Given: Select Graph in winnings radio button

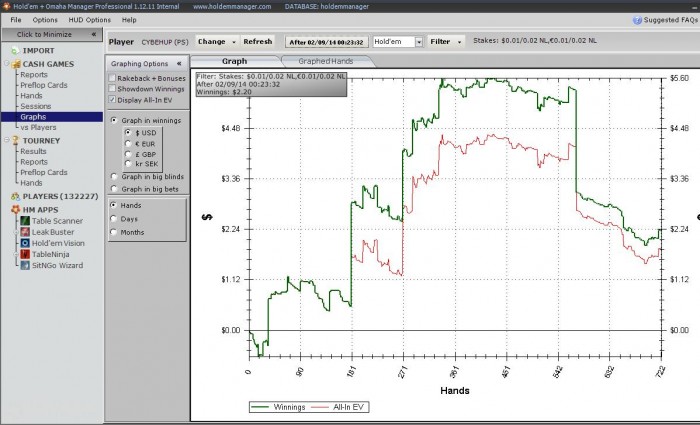Looking at the screenshot, I should pyautogui.click(x=113, y=121).
